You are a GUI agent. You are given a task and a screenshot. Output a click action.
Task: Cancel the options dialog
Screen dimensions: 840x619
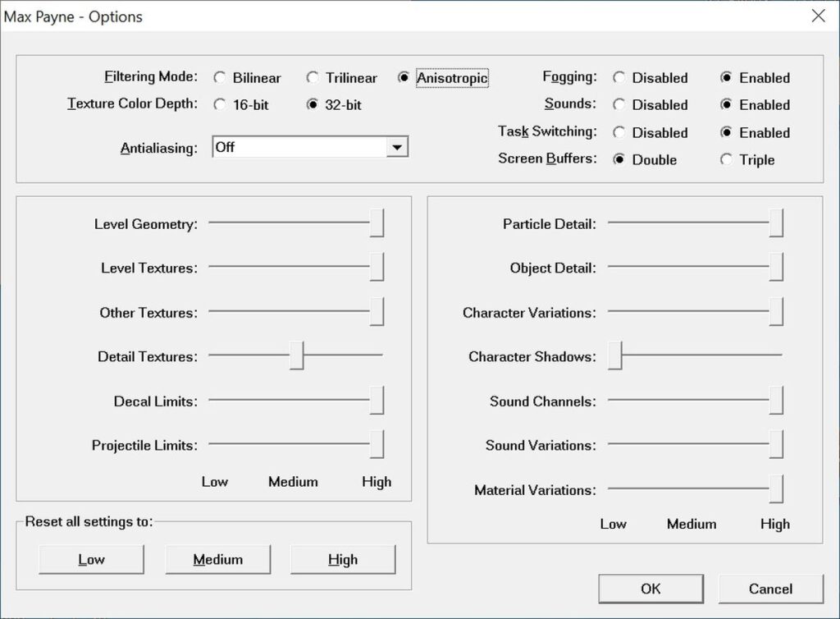click(x=770, y=589)
